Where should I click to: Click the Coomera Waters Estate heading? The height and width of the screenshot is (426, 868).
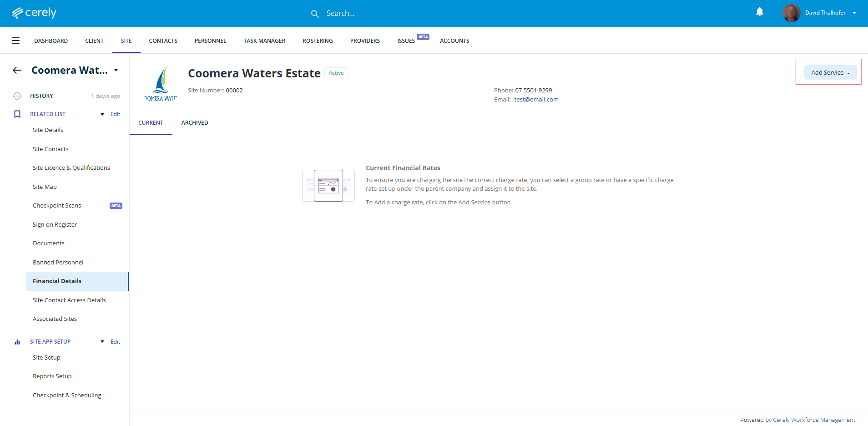[x=254, y=73]
